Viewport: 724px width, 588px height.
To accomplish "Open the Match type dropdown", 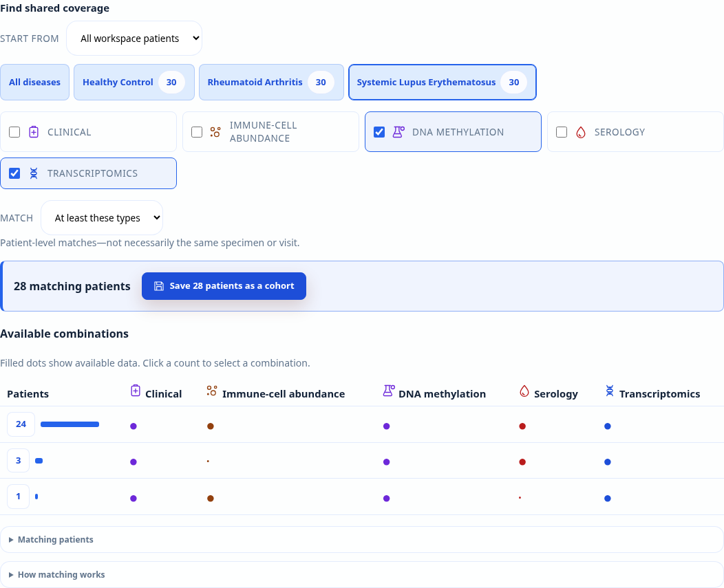I will point(102,218).
